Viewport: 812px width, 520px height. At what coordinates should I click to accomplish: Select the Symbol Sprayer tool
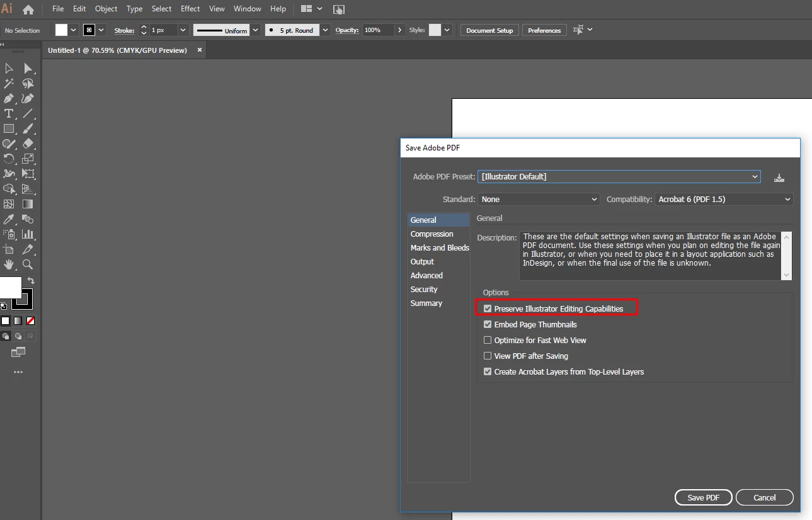point(9,234)
